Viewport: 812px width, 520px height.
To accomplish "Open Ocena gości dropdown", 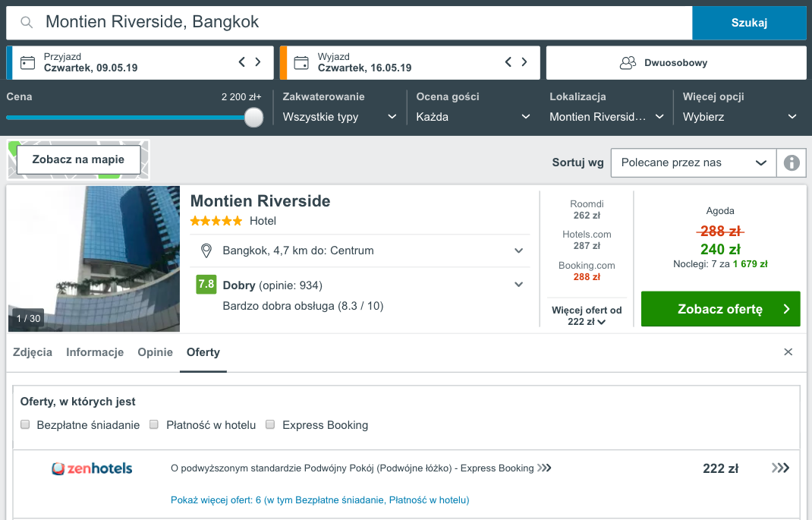I will coord(474,117).
